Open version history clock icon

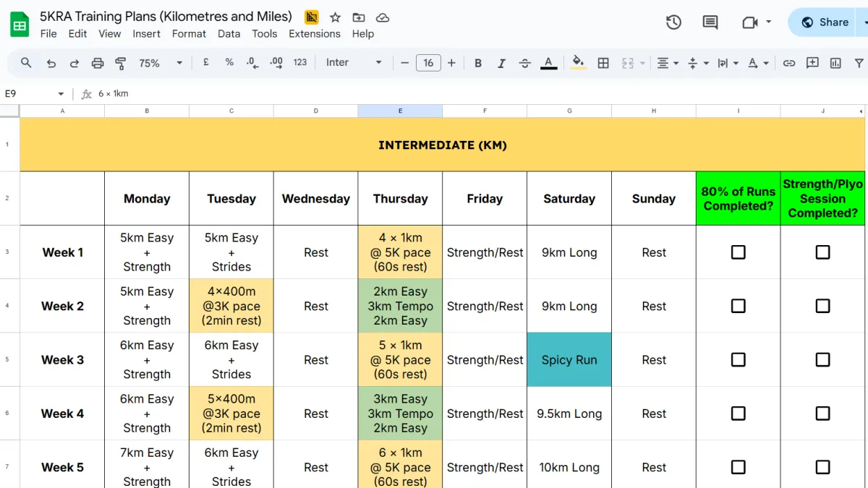click(673, 22)
